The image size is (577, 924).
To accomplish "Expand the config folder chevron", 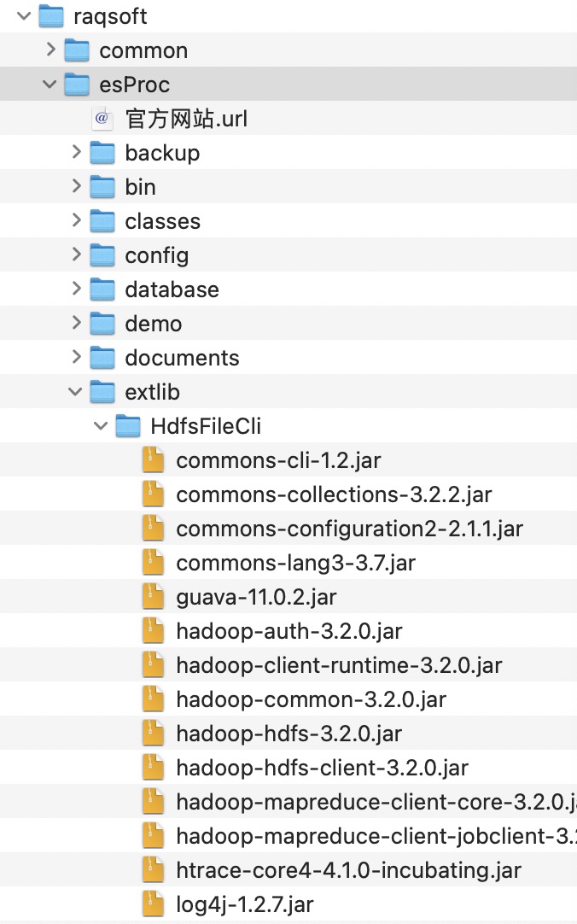I will click(x=77, y=255).
